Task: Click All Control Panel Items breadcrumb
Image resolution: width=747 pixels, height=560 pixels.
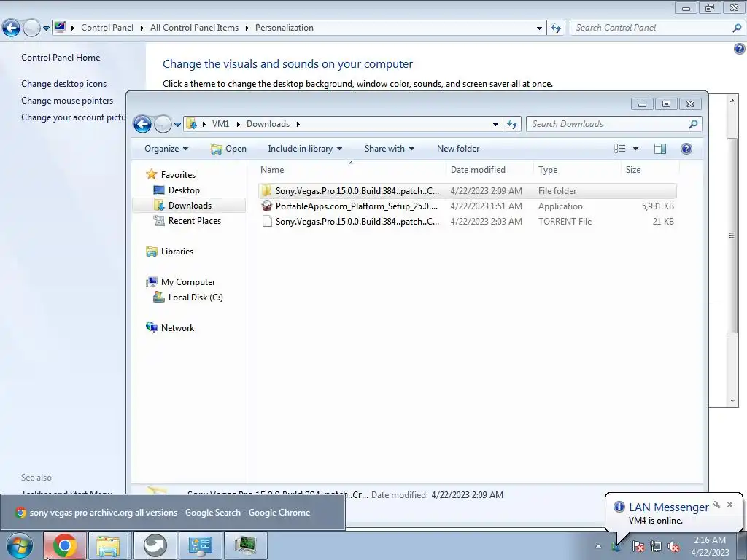Action: [x=194, y=28]
